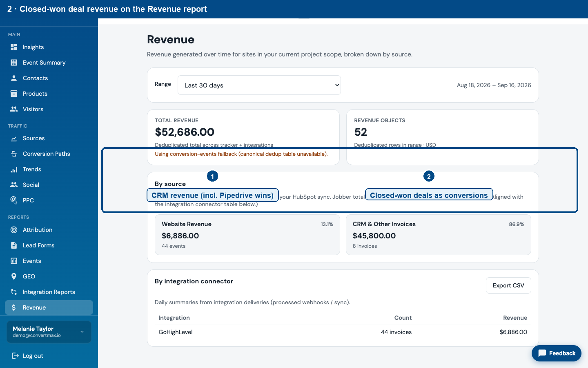Screen dimensions: 588x368
Task: Click the 44 invoices cell
Action: click(396, 332)
